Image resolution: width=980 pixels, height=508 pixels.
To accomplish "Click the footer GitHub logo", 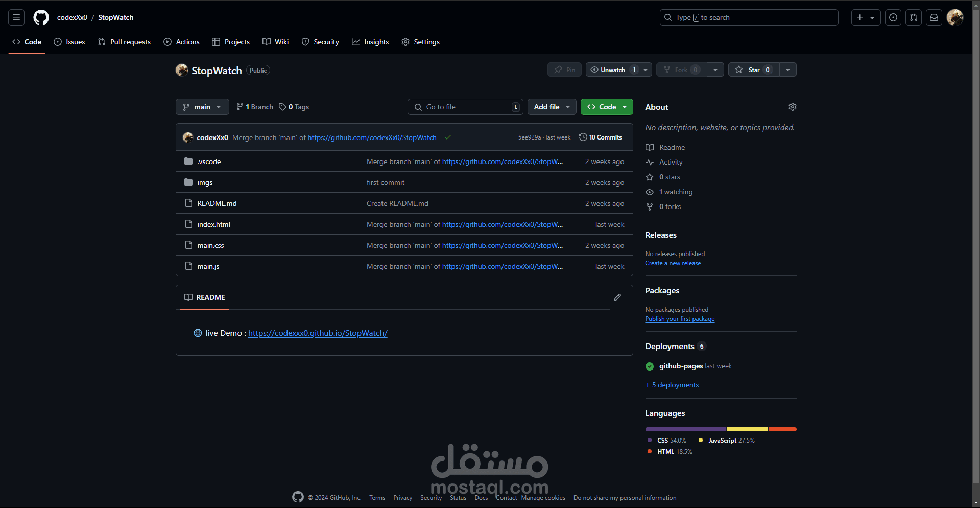I will [298, 497].
